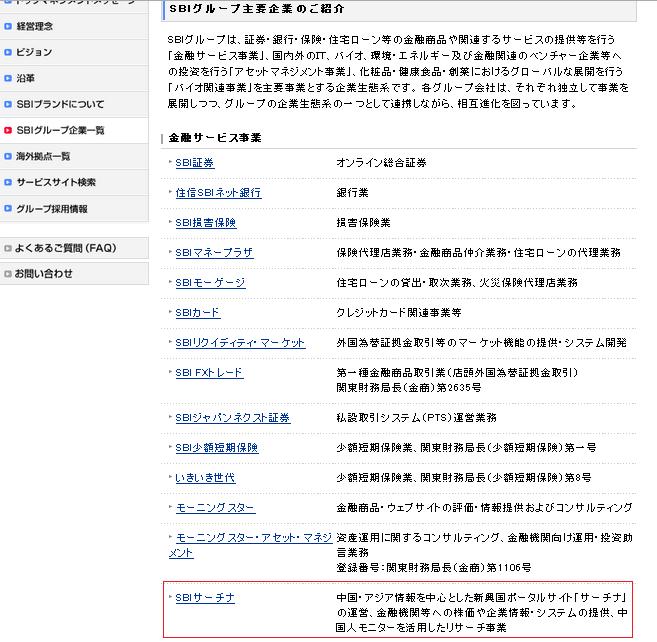Screen dimensions: 657x642
Task: Open the SBI損害保険 link
Action: [x=206, y=223]
